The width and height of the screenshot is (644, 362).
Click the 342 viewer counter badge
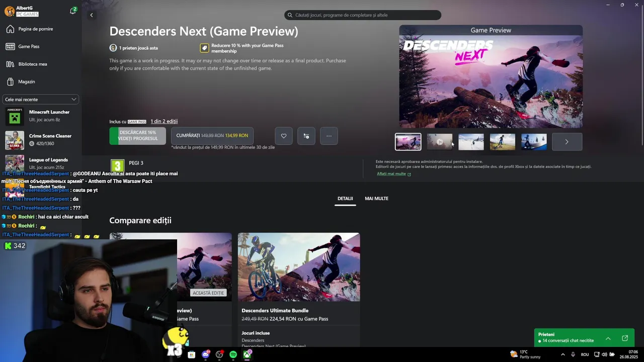click(x=15, y=246)
